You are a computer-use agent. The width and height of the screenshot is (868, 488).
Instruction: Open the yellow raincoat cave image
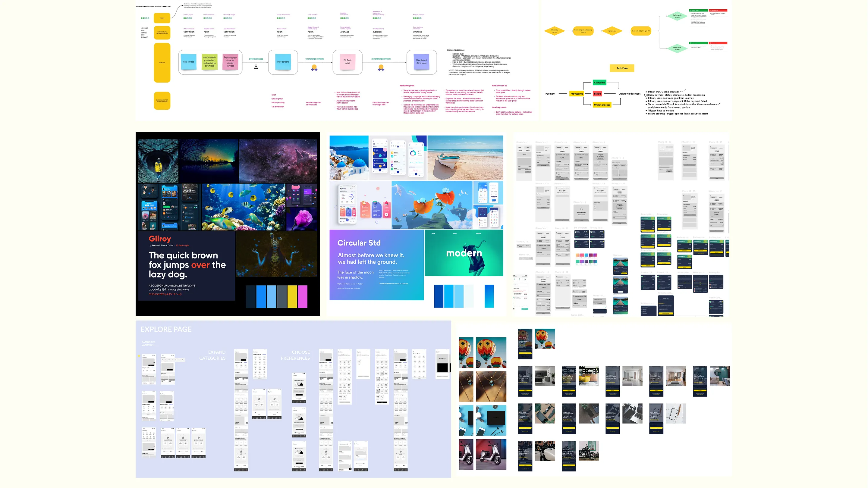point(158,161)
